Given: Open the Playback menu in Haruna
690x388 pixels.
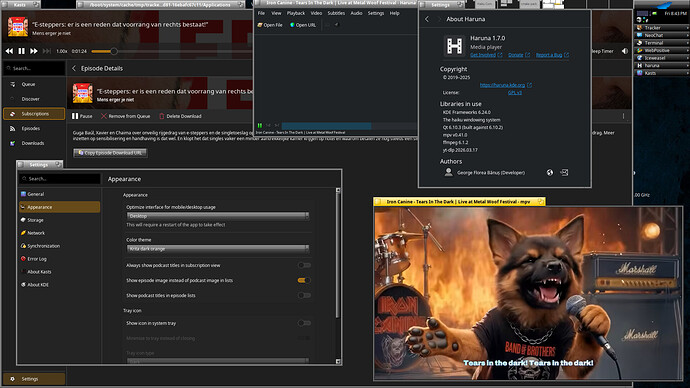Looking at the screenshot, I should coord(296,13).
